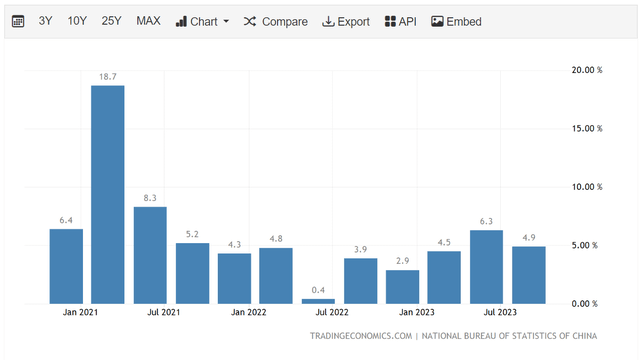640x360 pixels.
Task: Click the Jan 2023 axis label
Action: (417, 312)
